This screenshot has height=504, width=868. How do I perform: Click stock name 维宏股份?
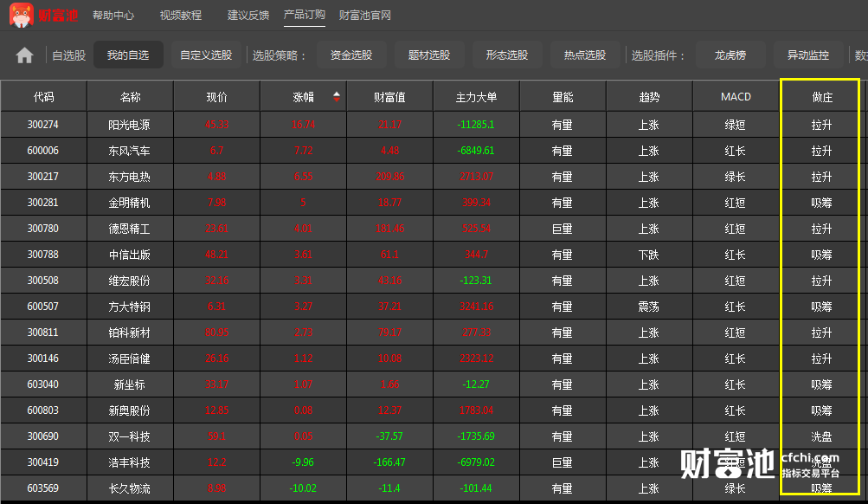tap(129, 281)
